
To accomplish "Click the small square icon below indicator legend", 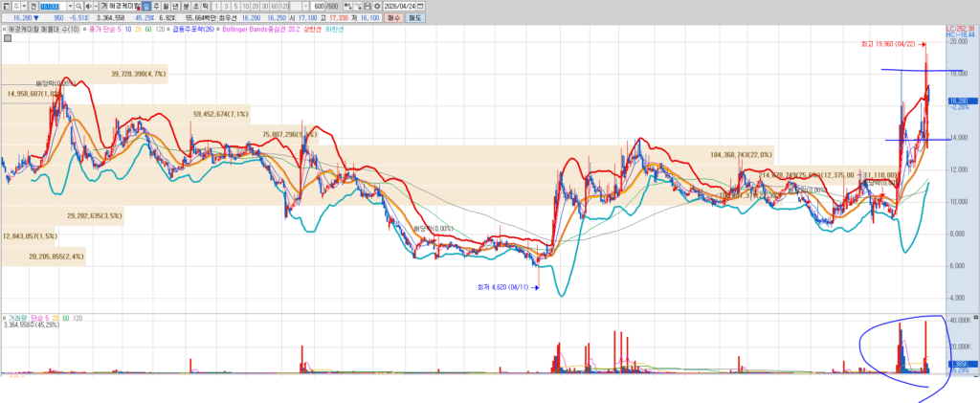I will (8, 37).
